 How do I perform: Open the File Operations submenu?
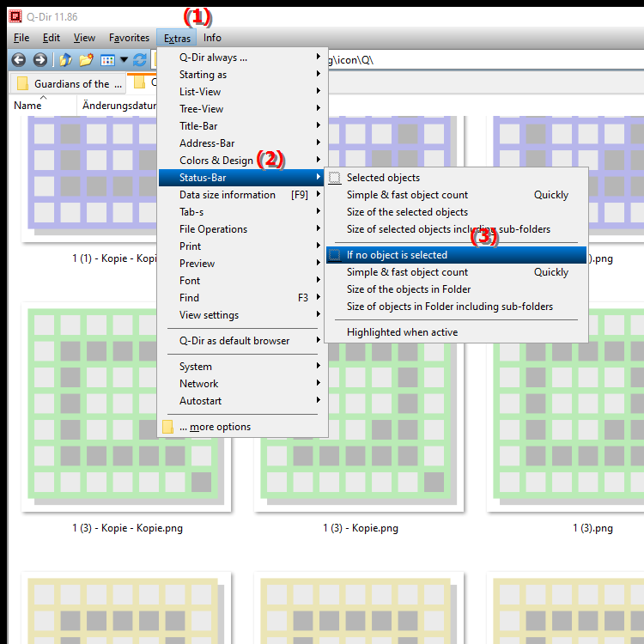[x=242, y=229]
